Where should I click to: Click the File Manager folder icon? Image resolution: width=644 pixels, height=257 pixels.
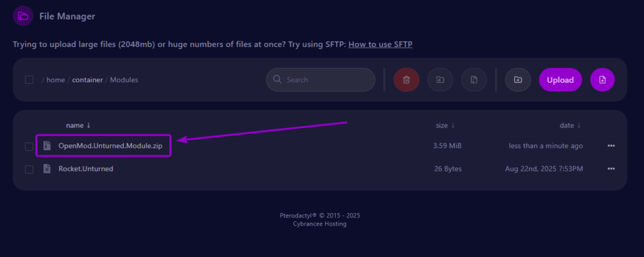pyautogui.click(x=23, y=16)
